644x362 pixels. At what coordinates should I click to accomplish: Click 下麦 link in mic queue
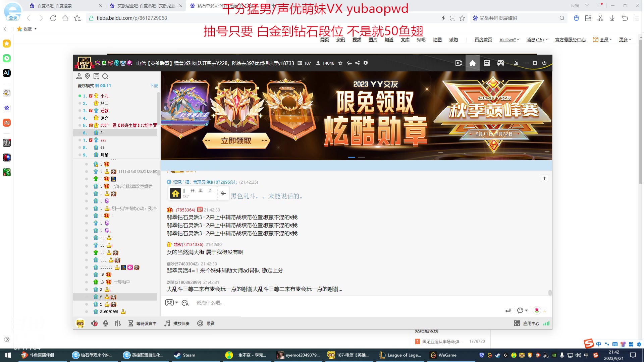(154, 86)
